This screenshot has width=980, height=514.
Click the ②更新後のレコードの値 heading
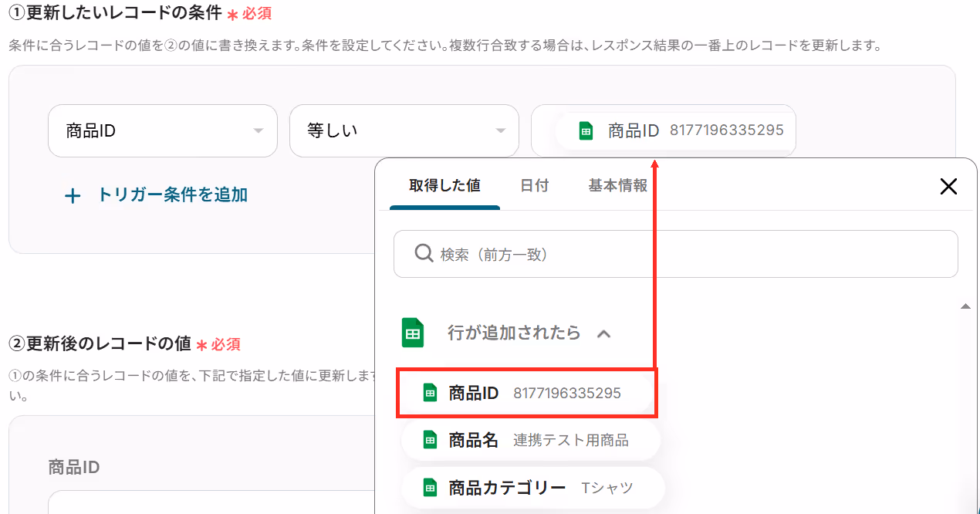tap(100, 343)
